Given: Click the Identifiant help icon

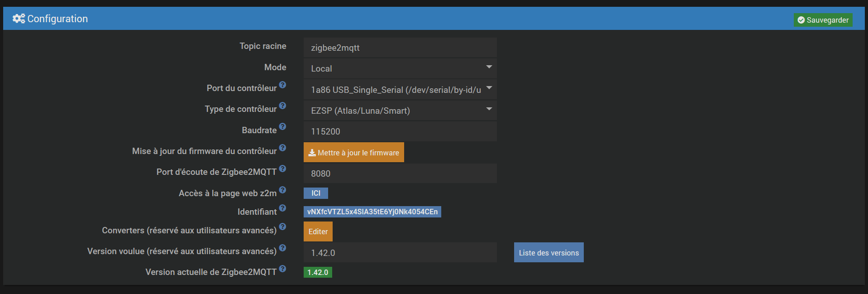Looking at the screenshot, I should 282,208.
